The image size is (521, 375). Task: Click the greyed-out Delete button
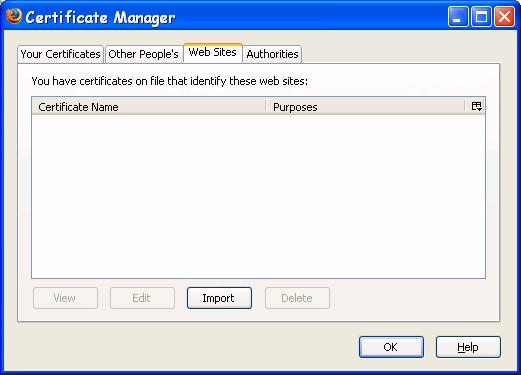tap(297, 298)
